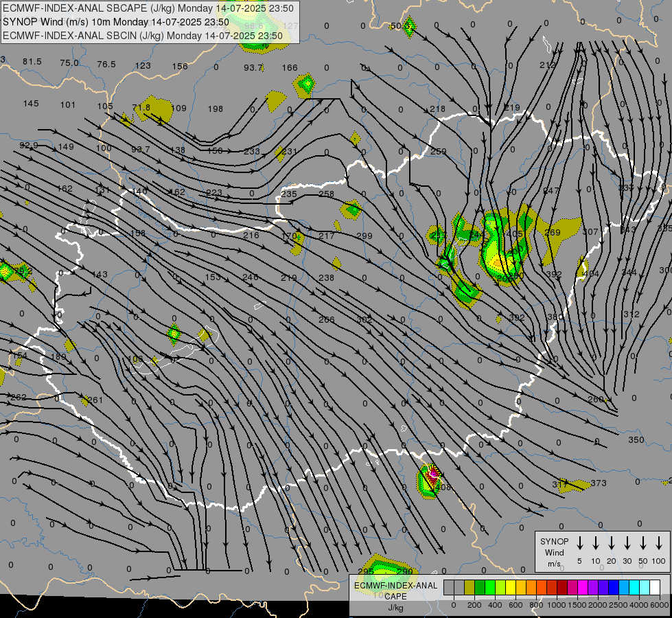Click the 380 value on the map
Screen dimensions: 672x618
point(555,317)
